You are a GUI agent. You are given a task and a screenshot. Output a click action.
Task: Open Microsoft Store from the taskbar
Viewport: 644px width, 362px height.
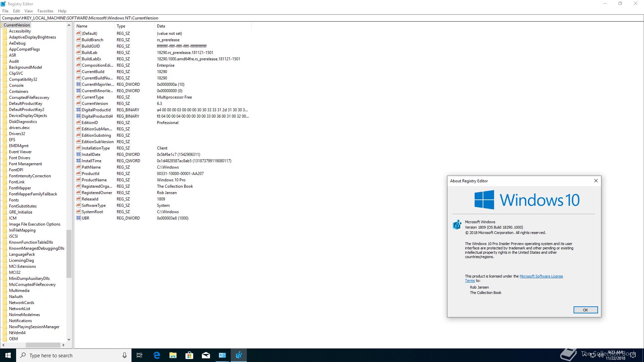(x=190, y=355)
